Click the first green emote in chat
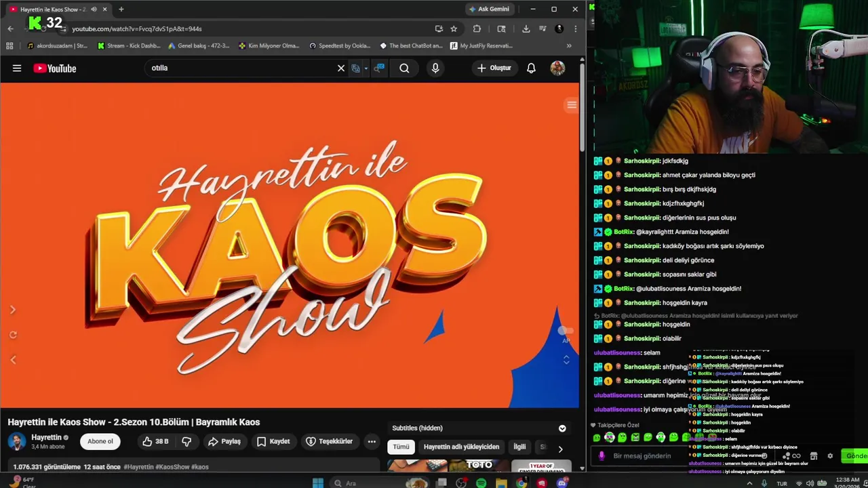The image size is (868, 488). 597,438
